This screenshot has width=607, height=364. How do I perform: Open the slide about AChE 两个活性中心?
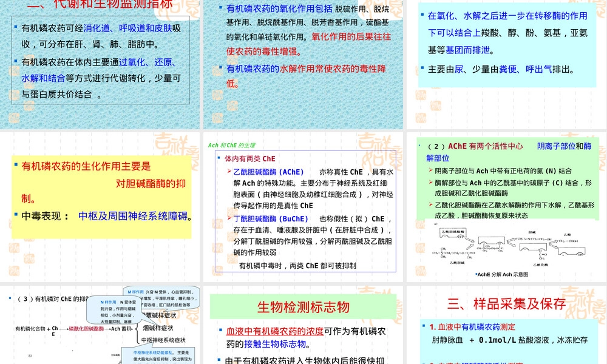[507, 207]
